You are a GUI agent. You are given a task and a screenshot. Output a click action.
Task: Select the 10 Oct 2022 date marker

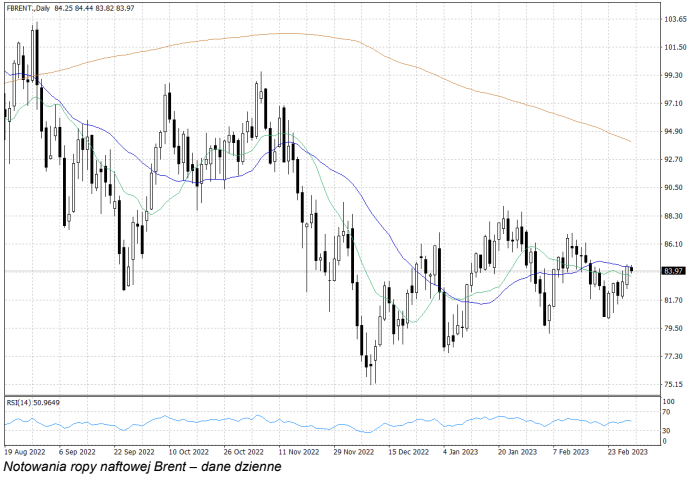click(188, 451)
